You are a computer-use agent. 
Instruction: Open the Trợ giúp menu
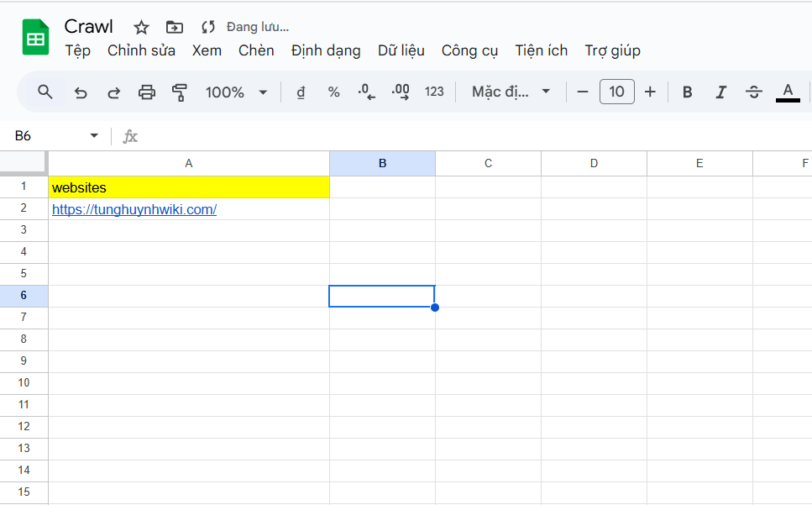[x=613, y=50]
